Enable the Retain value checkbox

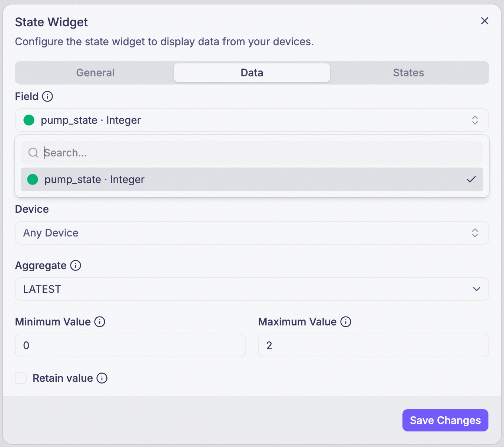21,378
